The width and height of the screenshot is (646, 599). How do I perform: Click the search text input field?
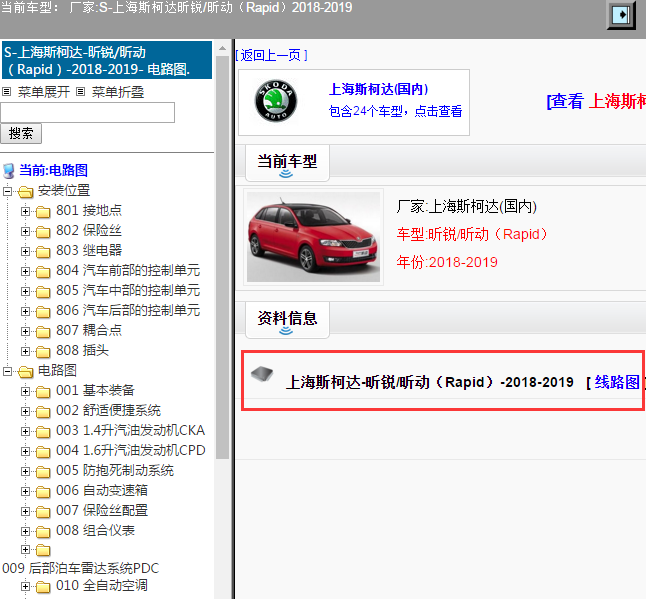pos(87,112)
